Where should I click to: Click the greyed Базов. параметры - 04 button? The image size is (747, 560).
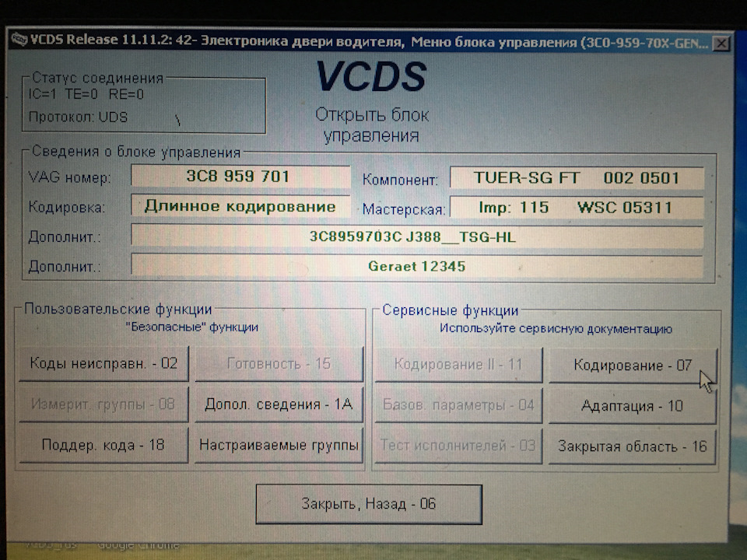coord(459,405)
